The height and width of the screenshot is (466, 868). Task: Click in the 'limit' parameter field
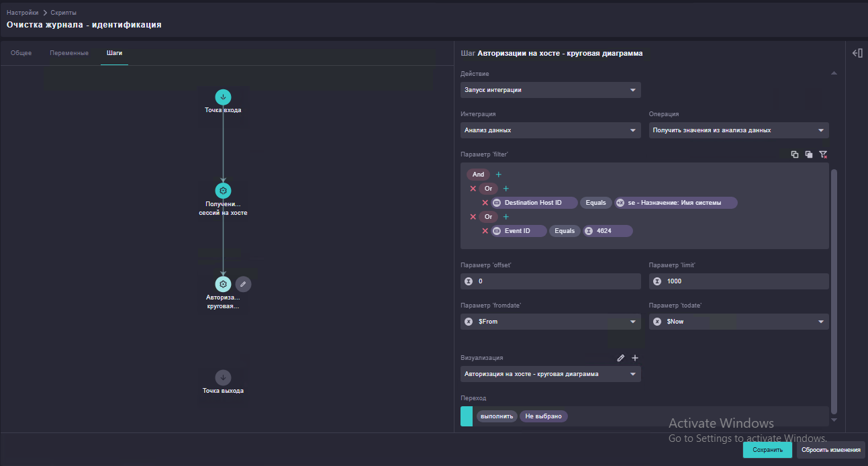(739, 281)
